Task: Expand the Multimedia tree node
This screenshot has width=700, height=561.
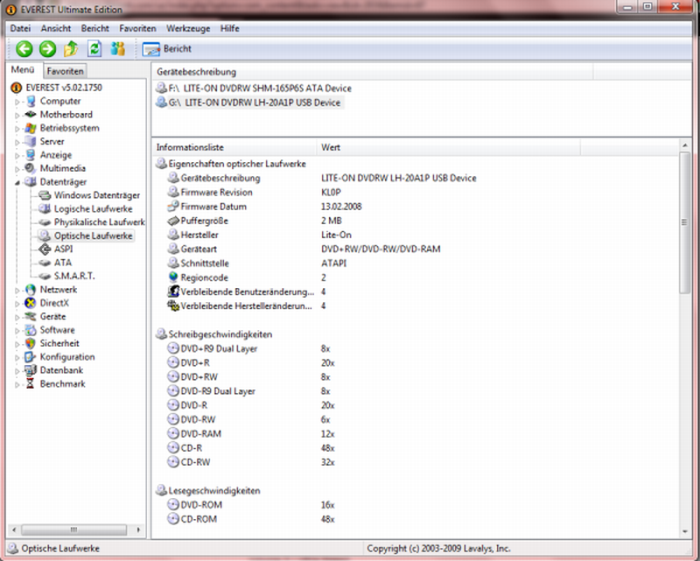Action: click(x=17, y=169)
